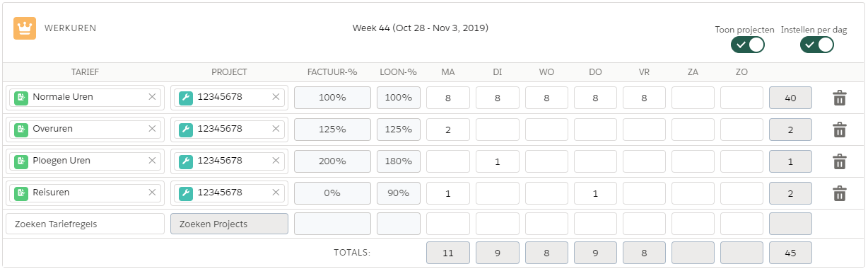This screenshot has height=269, width=868.
Task: Click the Friday hours field for Normale Uren
Action: 644,98
